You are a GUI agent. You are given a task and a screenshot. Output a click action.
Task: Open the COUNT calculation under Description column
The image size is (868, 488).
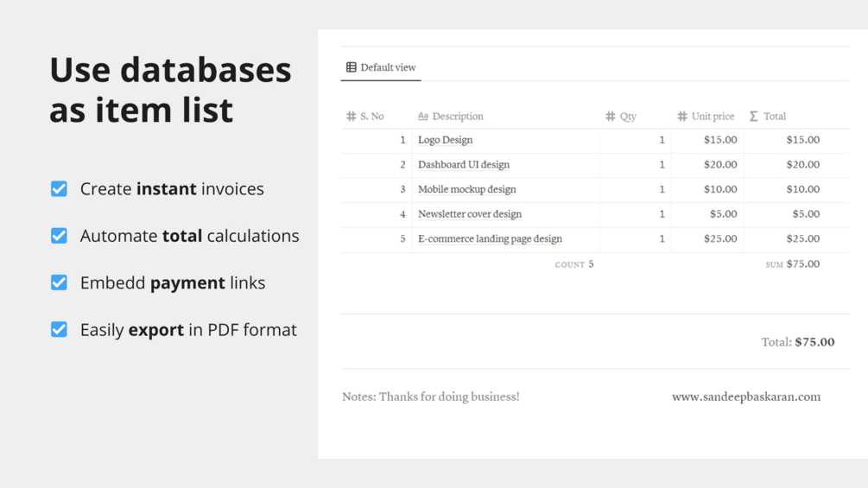[x=574, y=264]
